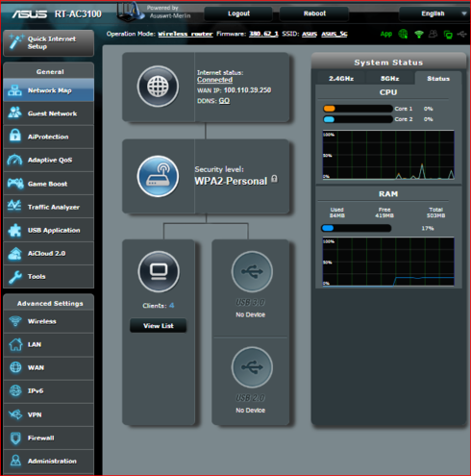Click the USB status icon in header
This screenshot has height=476, width=471.
pos(462,34)
